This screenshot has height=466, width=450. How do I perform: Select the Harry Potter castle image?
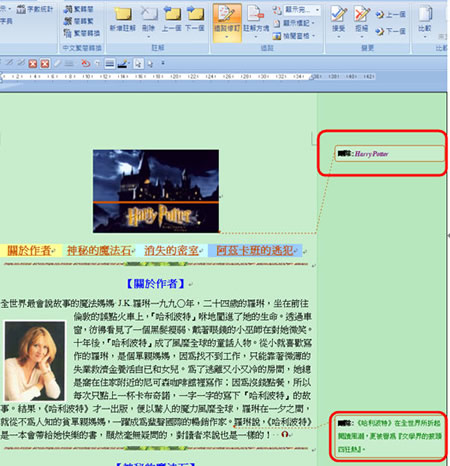(x=156, y=191)
